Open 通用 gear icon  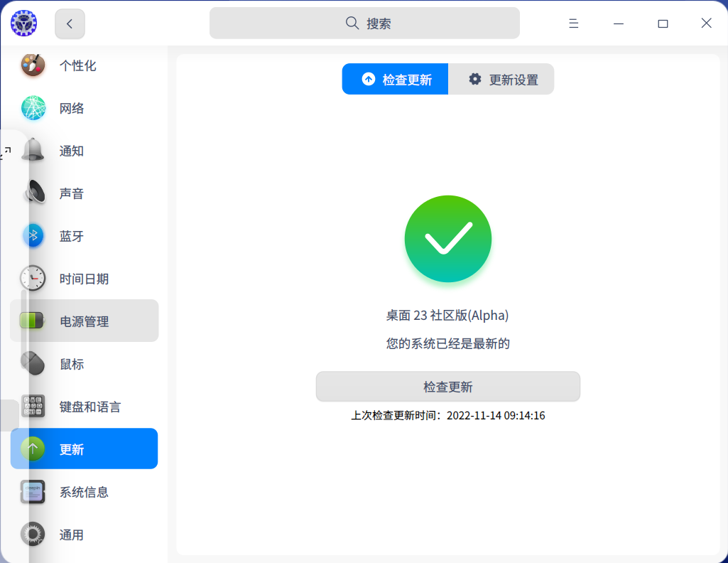(x=33, y=534)
